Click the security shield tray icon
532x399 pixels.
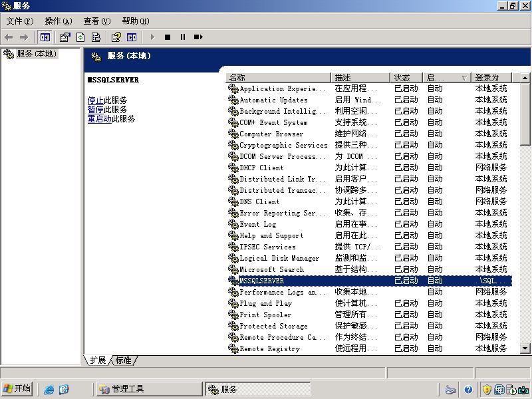(x=487, y=390)
